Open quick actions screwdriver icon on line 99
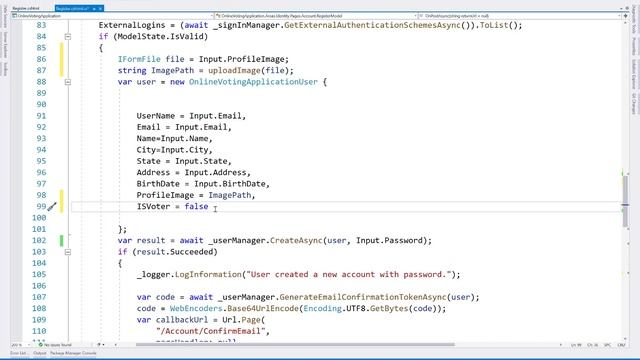The width and height of the screenshot is (640, 360). pos(52,207)
